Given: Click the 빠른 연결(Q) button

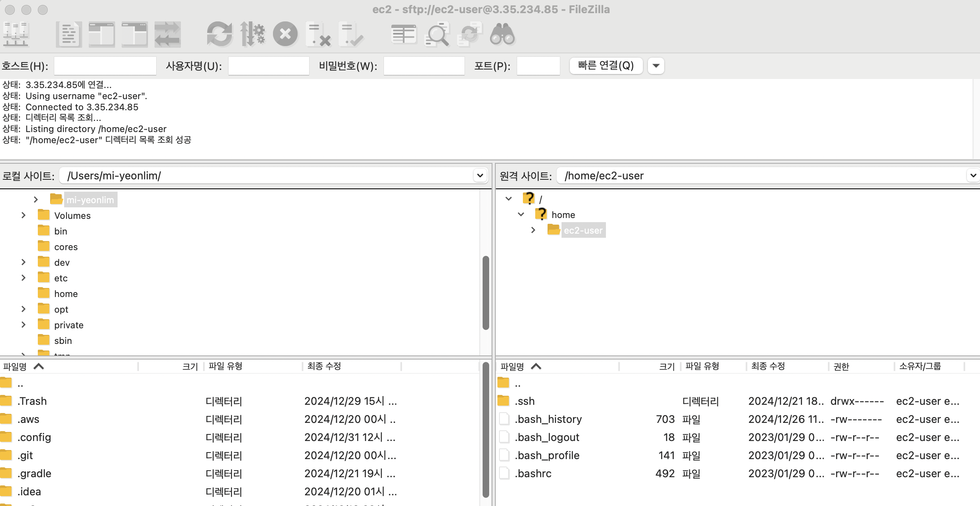Looking at the screenshot, I should [606, 65].
